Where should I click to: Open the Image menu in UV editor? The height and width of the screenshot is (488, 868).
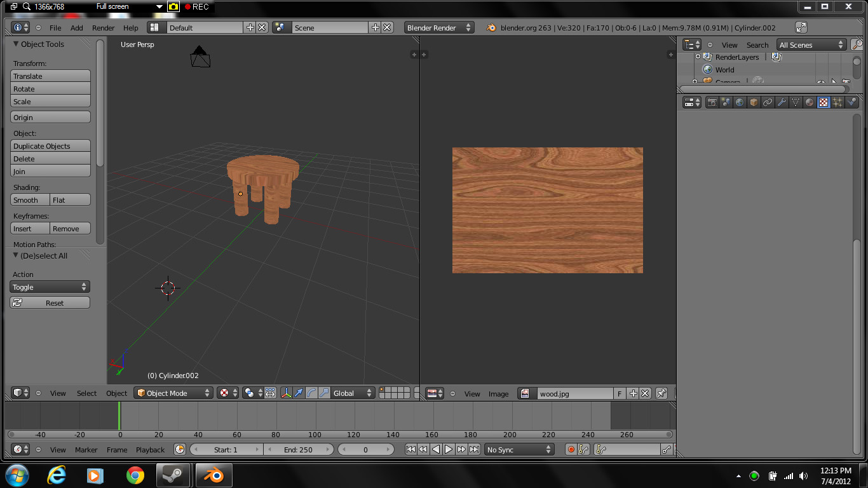point(498,394)
